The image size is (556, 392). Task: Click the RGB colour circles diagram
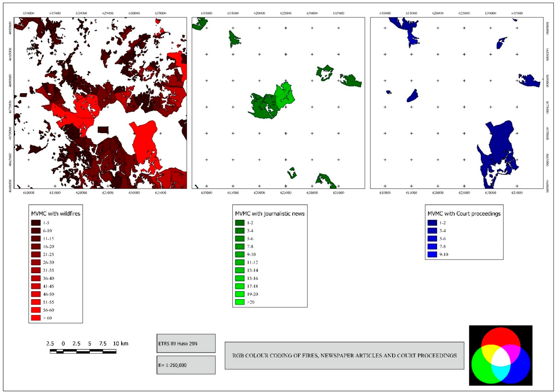[501, 355]
